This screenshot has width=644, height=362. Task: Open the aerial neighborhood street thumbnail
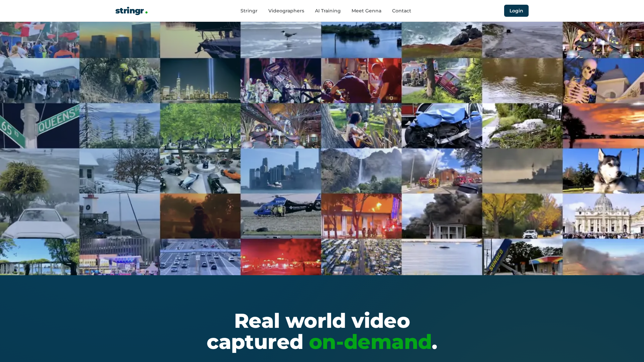[361, 257]
